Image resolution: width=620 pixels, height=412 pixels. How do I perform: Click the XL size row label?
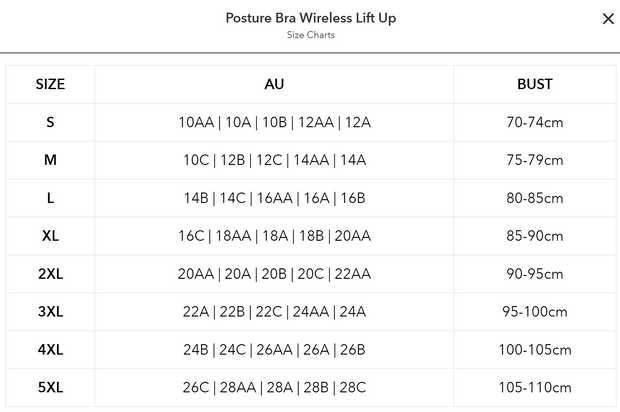pyautogui.click(x=50, y=236)
